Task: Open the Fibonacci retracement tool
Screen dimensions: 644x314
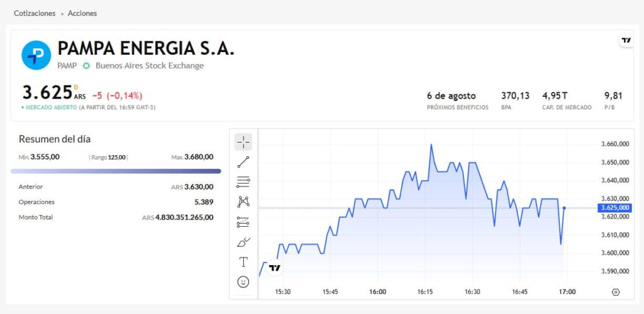Action: pos(243,182)
